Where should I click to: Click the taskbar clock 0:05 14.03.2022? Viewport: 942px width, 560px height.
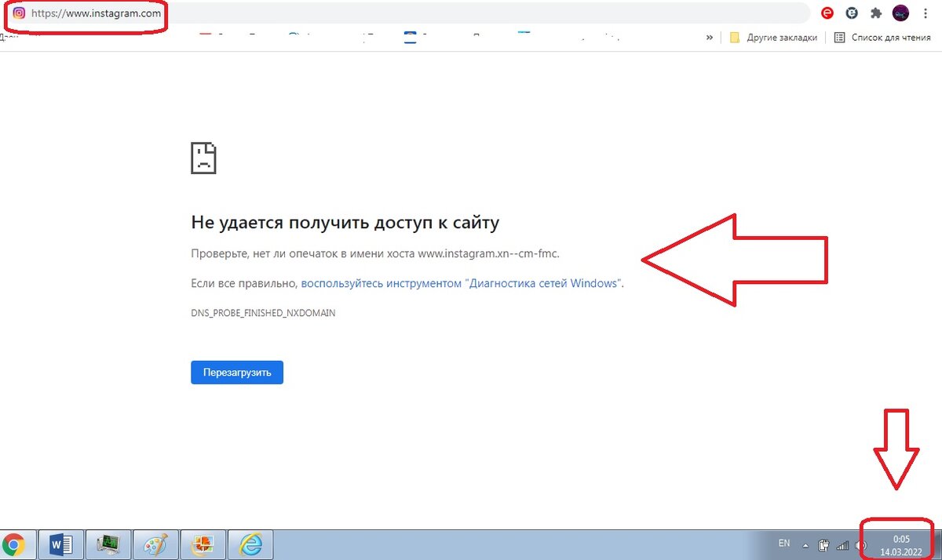pos(900,545)
